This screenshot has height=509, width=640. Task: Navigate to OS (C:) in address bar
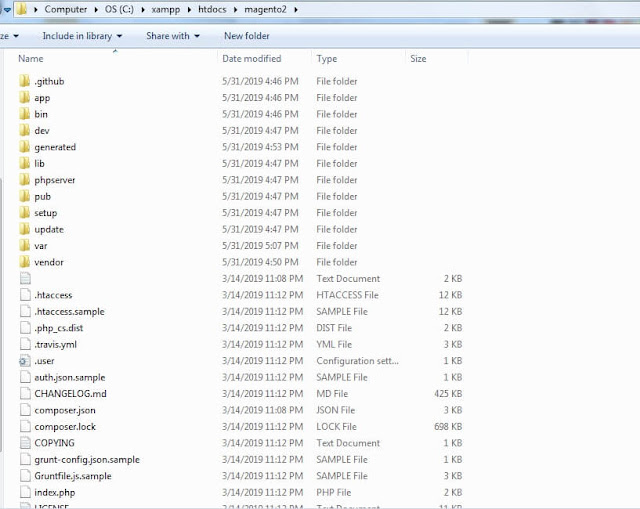pos(119,9)
